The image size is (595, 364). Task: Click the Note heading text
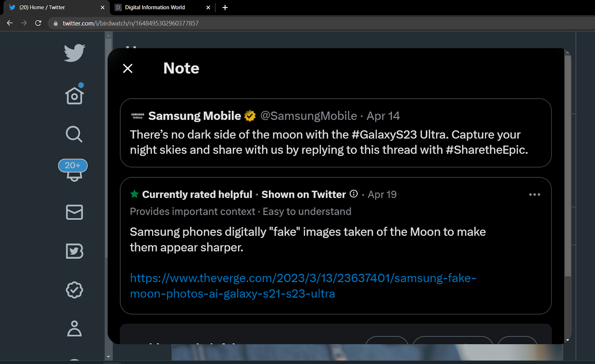coord(181,68)
